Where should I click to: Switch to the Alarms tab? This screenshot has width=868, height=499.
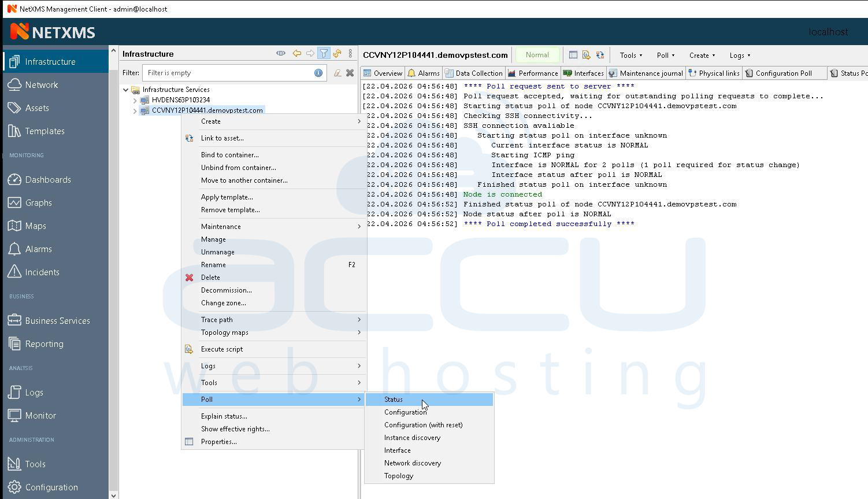pyautogui.click(x=424, y=73)
